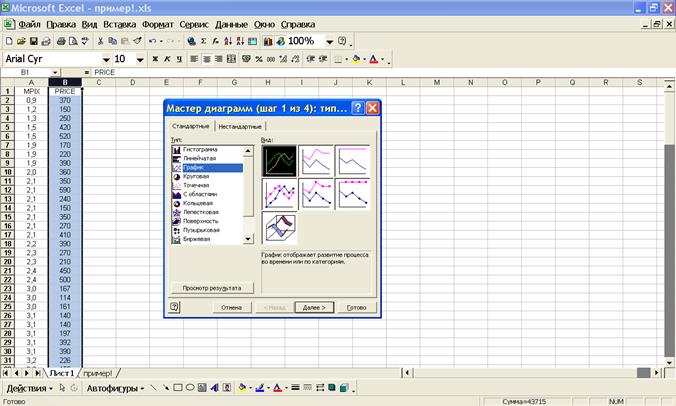Select the Oval tool in drawing toolbar
Screen dimensions: 676x406
click(190, 388)
